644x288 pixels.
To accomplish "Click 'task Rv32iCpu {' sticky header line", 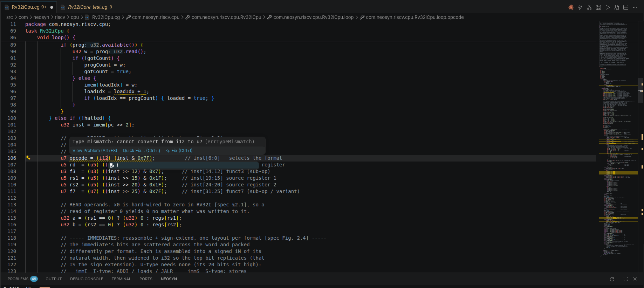I will point(47,31).
